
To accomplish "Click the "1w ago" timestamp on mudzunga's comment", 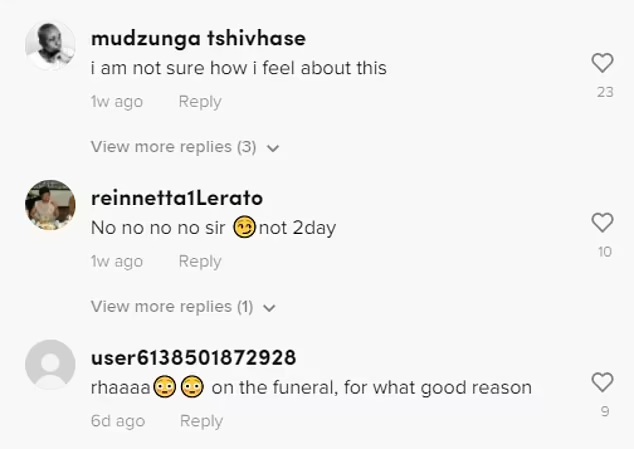I will pos(116,102).
